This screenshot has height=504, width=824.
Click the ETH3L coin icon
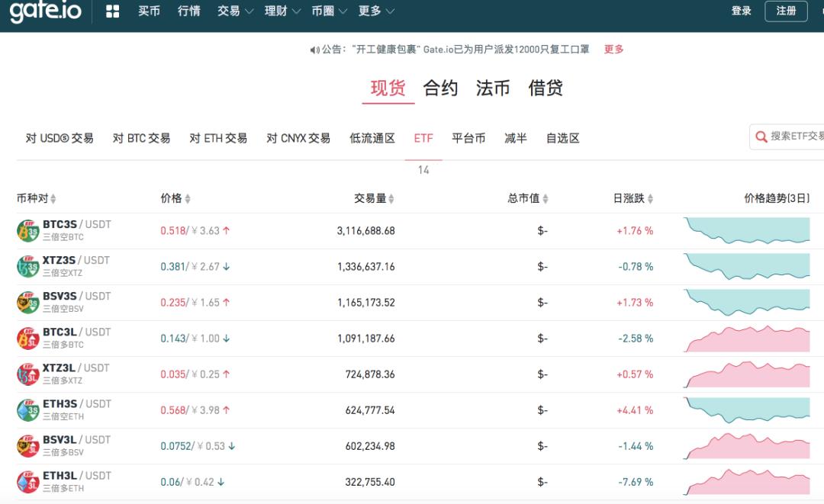tap(28, 482)
